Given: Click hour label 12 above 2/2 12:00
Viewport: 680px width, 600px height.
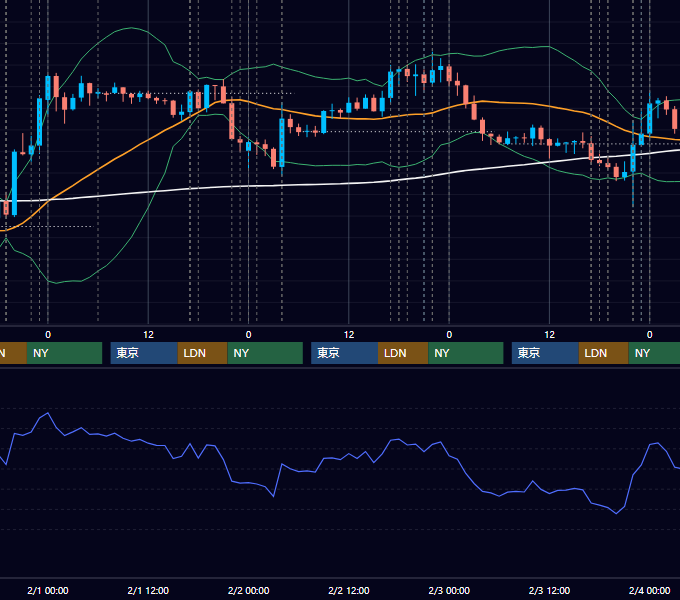Looking at the screenshot, I should click(349, 335).
